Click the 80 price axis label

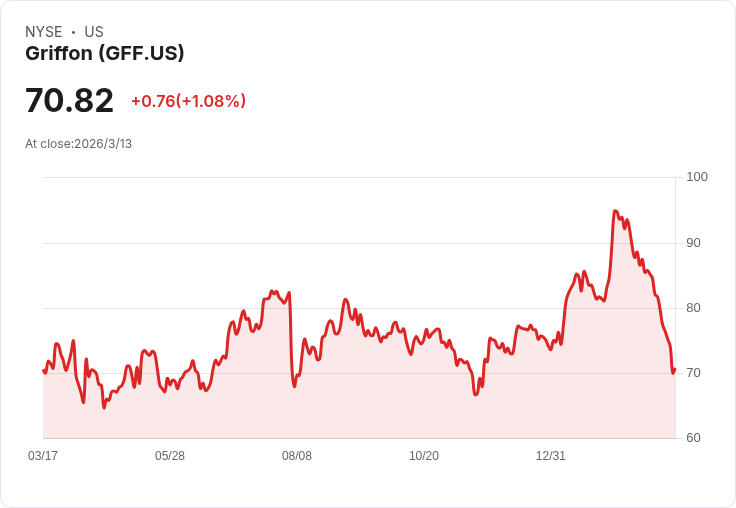(693, 308)
